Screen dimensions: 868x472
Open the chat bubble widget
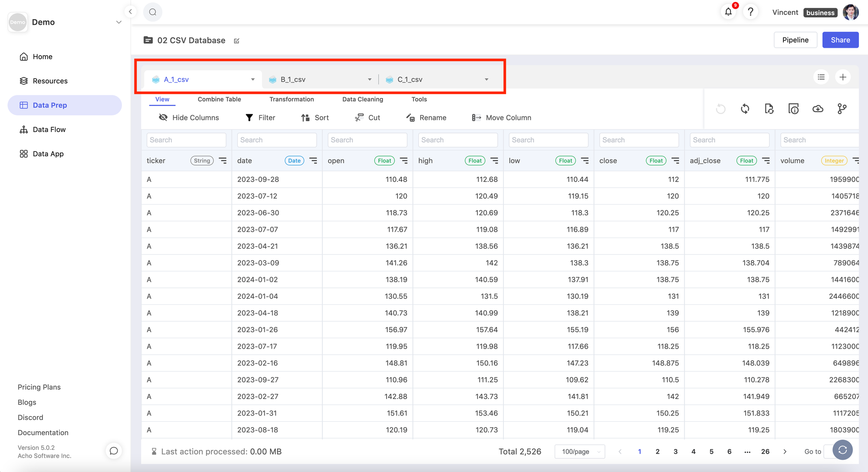(114, 451)
